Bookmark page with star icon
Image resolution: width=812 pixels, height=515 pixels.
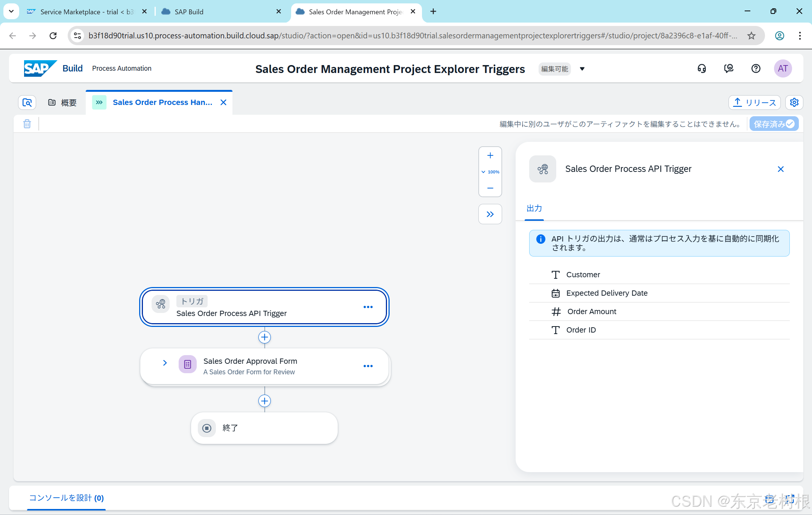click(751, 36)
